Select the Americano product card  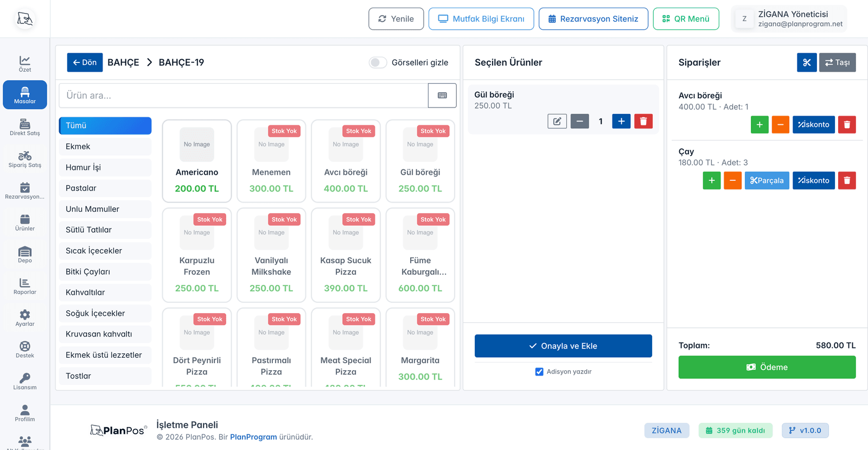197,161
